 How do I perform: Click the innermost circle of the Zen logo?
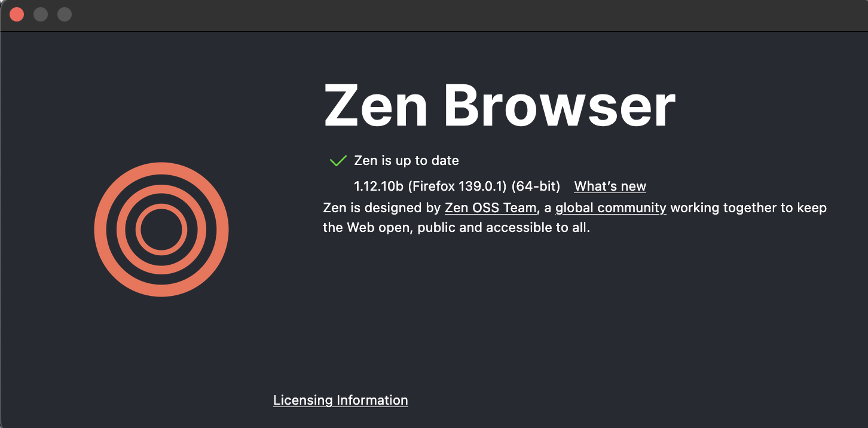point(161,230)
